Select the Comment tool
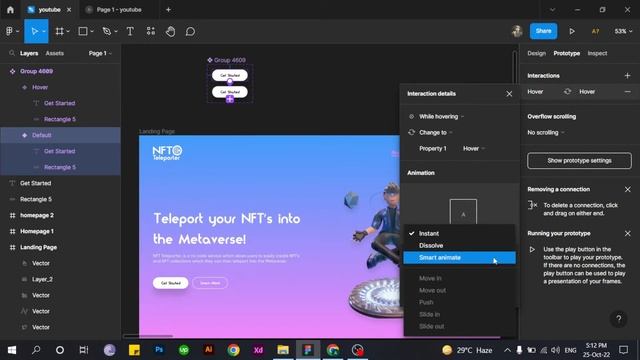Viewport: 640px width, 360px height. (190, 31)
